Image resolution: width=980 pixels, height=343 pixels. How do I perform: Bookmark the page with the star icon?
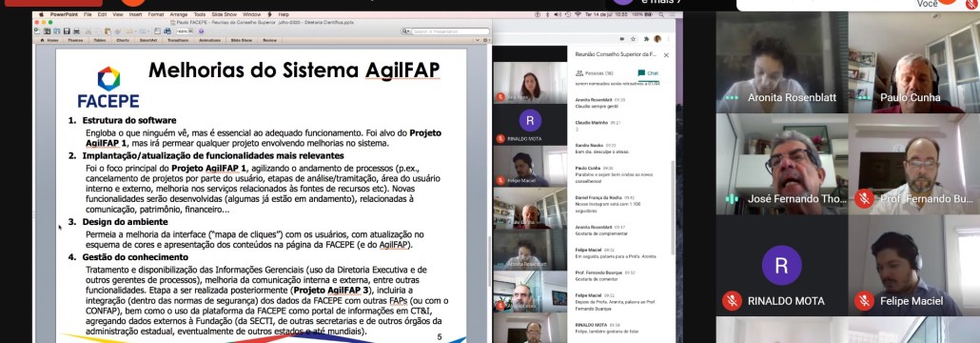click(x=633, y=39)
